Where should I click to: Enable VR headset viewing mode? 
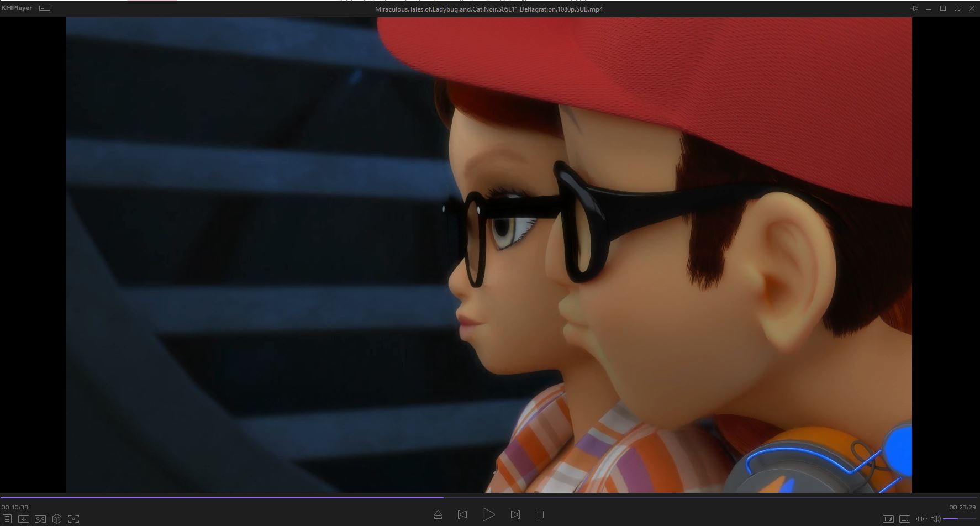coord(40,519)
